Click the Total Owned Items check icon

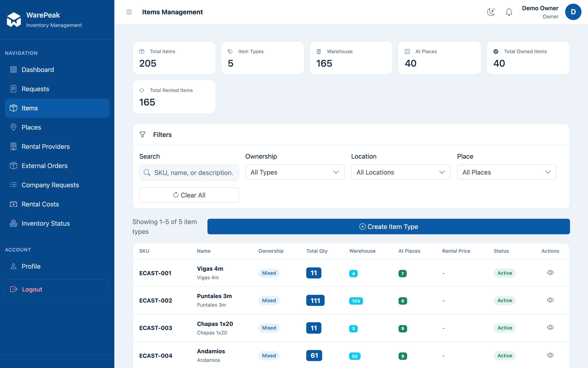coord(496,51)
